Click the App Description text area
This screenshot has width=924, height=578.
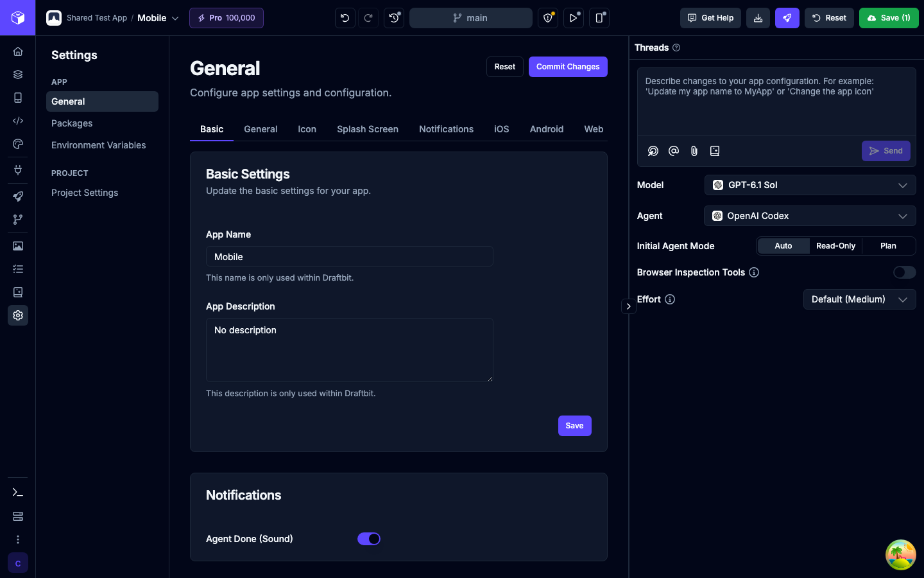click(350, 350)
